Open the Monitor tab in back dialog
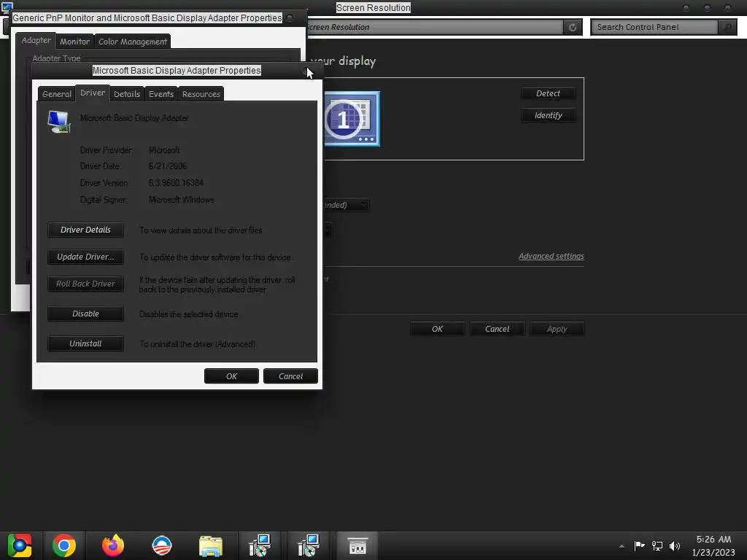 coord(75,42)
